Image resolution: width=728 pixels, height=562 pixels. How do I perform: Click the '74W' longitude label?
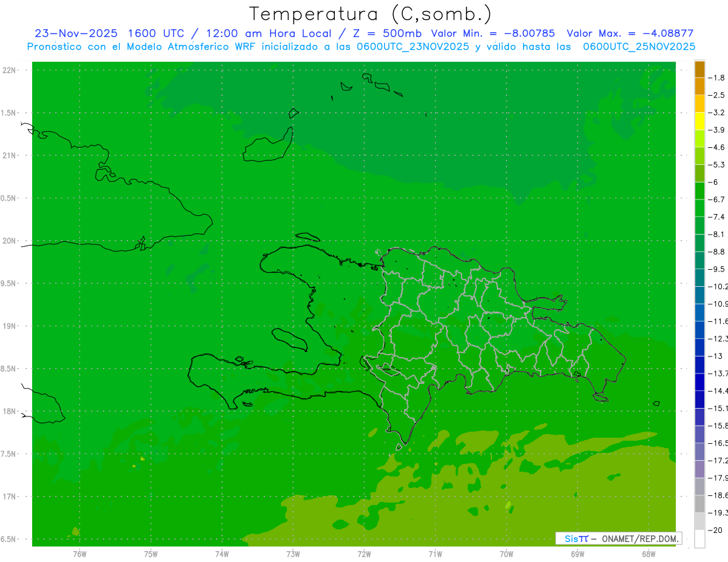click(x=222, y=554)
